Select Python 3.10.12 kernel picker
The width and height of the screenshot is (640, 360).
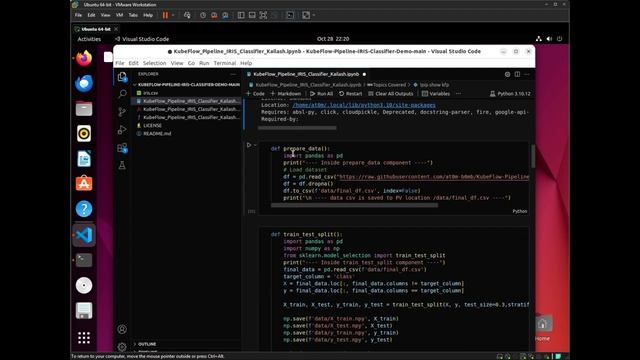coord(510,93)
